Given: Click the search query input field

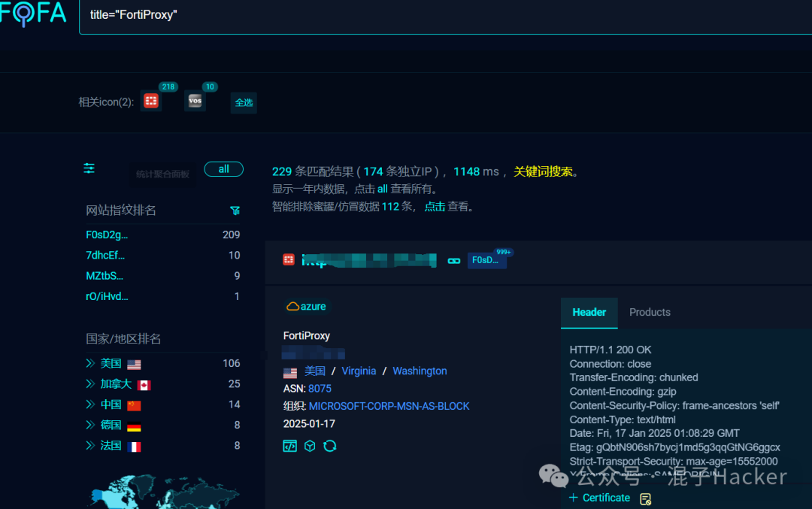Looking at the screenshot, I should pyautogui.click(x=445, y=16).
